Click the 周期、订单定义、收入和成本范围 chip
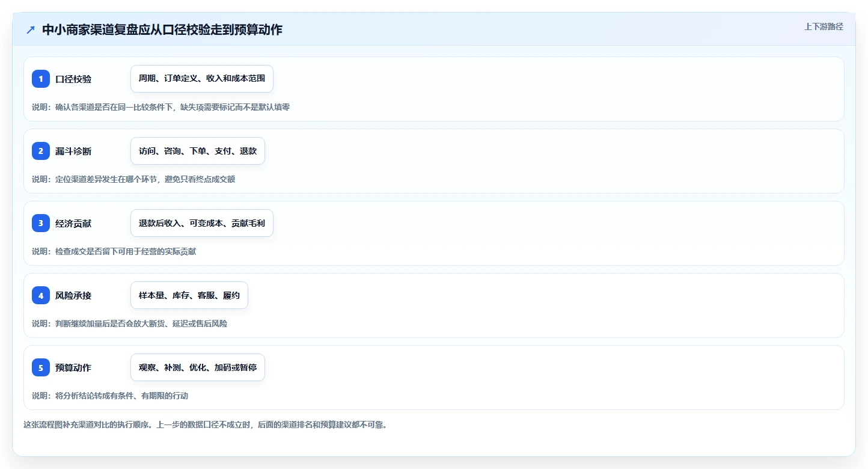The image size is (868, 469). click(202, 79)
